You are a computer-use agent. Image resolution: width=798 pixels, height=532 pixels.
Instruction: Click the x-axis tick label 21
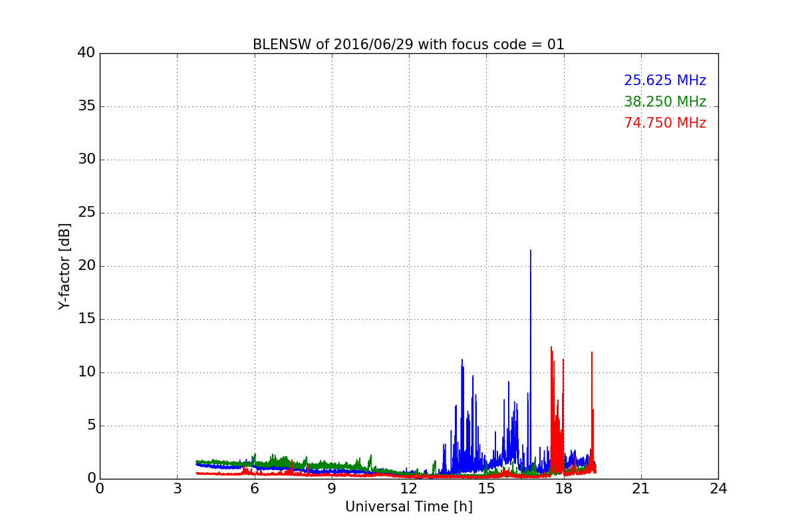(x=641, y=489)
